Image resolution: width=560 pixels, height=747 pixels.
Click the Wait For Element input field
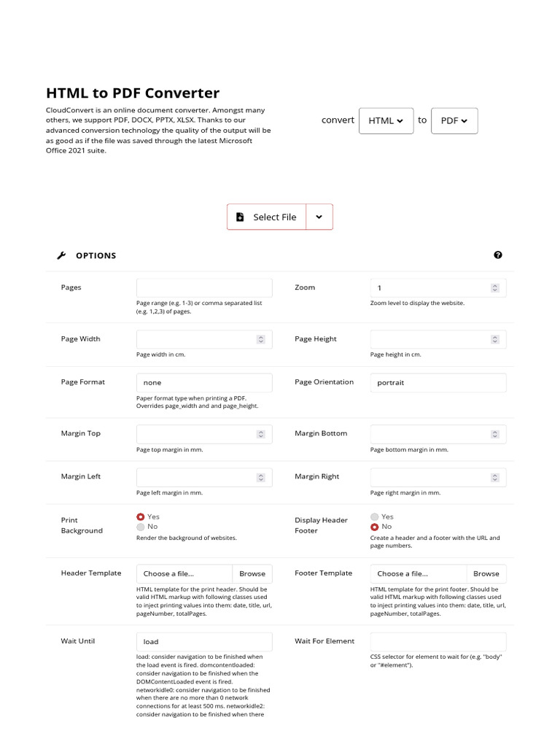click(x=438, y=642)
